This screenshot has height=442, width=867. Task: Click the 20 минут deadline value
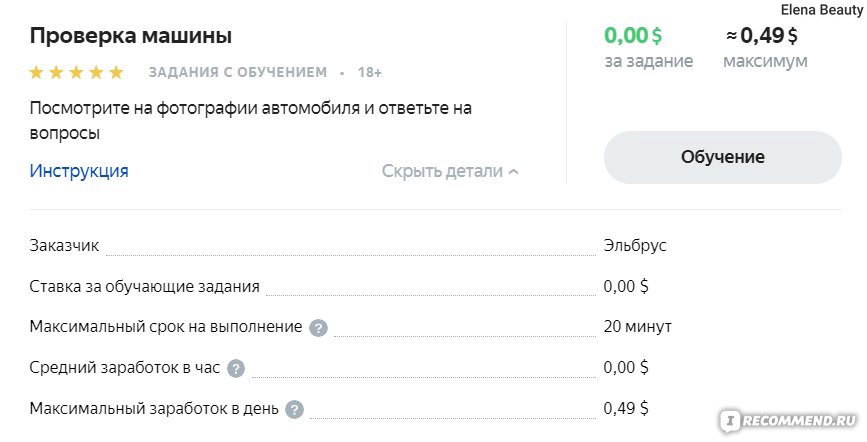click(638, 326)
